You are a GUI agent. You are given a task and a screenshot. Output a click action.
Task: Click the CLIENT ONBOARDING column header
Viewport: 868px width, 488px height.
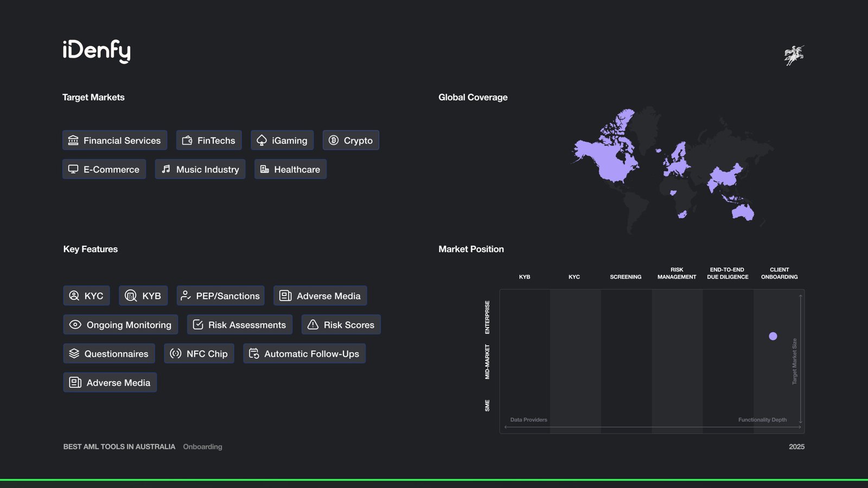click(x=780, y=273)
